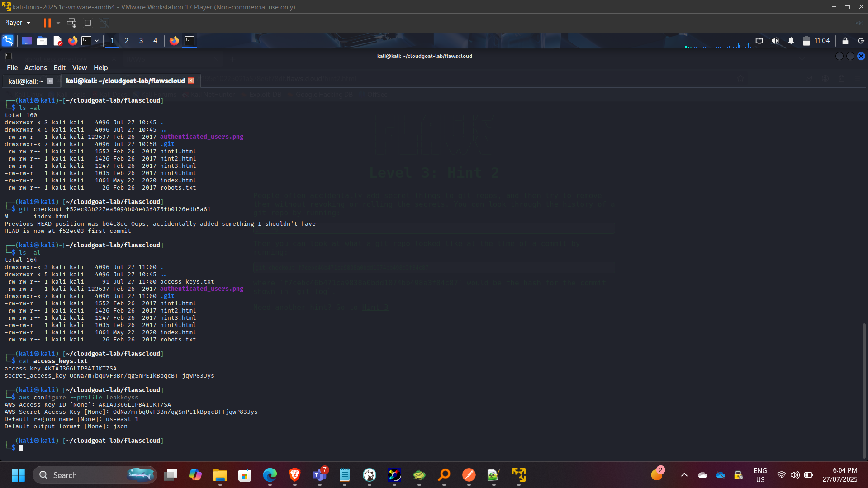Switch to workspace 2
868x488 pixels.
(x=127, y=41)
